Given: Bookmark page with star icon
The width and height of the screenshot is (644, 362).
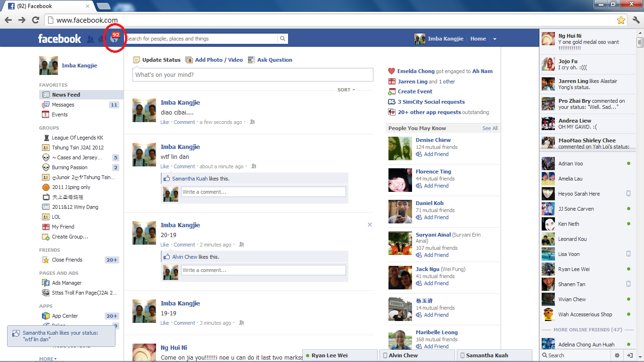Looking at the screenshot, I should click(x=621, y=20).
